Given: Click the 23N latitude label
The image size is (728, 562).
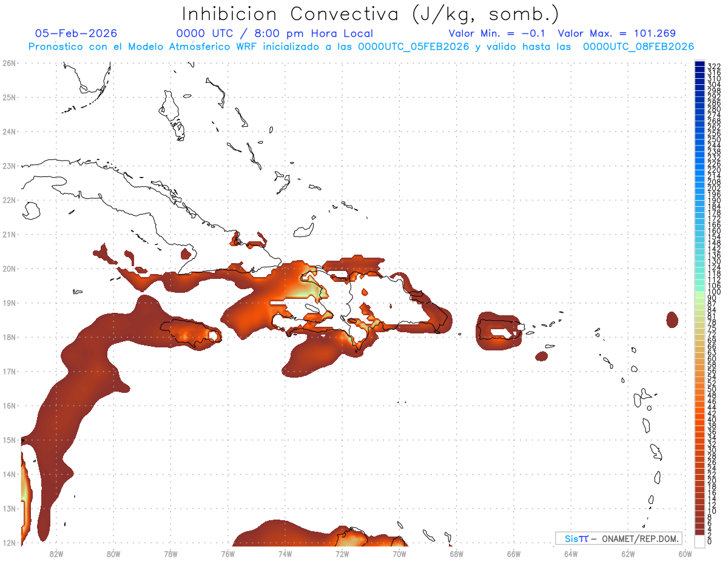Looking at the screenshot, I should point(8,166).
